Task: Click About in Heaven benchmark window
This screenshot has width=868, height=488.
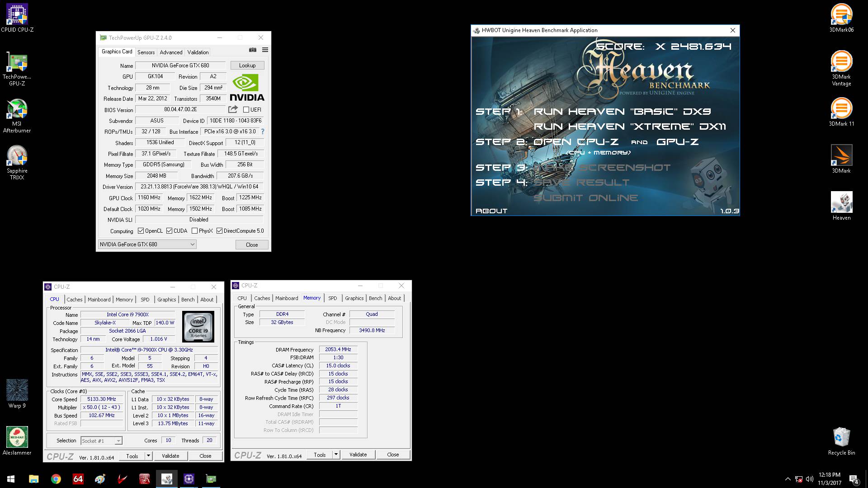Action: [x=491, y=211]
